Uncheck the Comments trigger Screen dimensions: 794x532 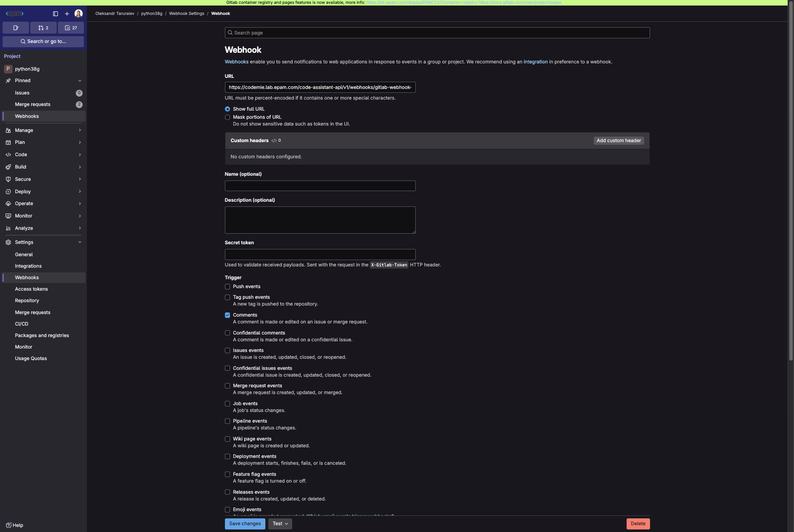coord(227,315)
